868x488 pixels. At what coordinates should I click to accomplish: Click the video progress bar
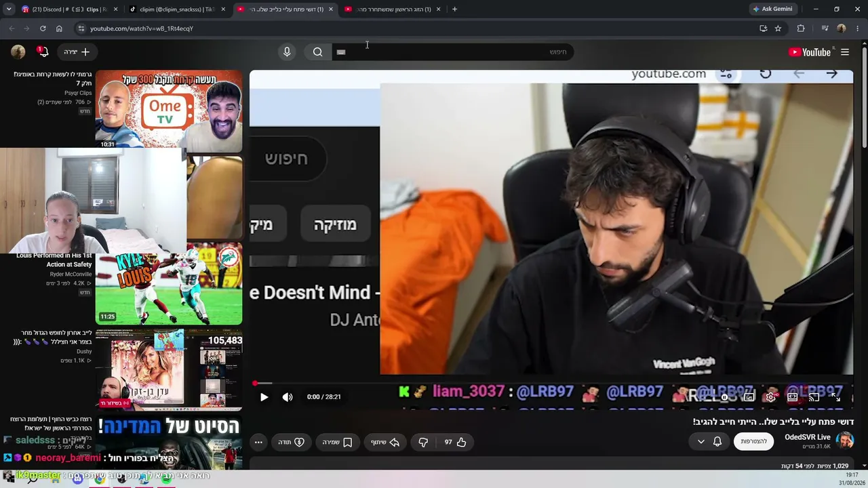pos(551,384)
